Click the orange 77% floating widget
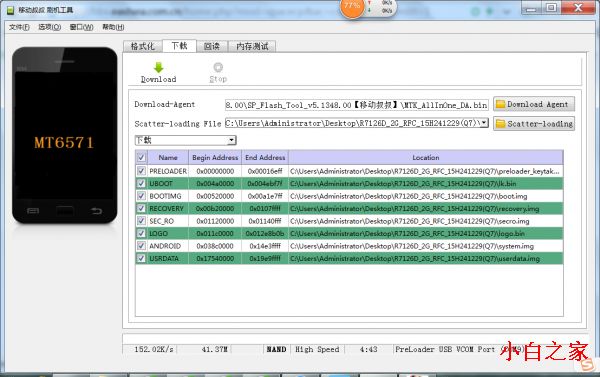 click(x=352, y=7)
